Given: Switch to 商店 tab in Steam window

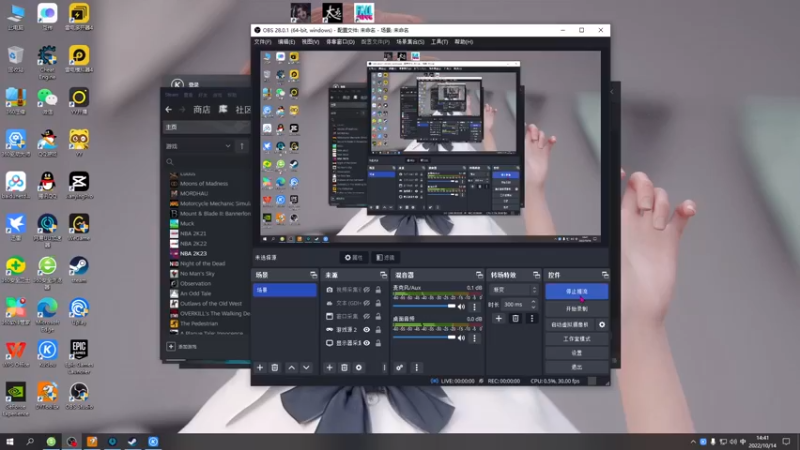Looking at the screenshot, I should pos(202,110).
